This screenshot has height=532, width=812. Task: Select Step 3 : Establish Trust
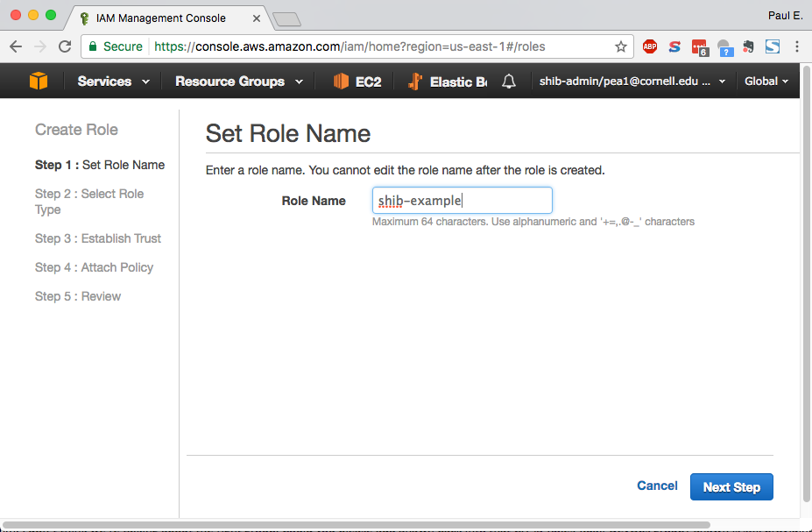[98, 238]
